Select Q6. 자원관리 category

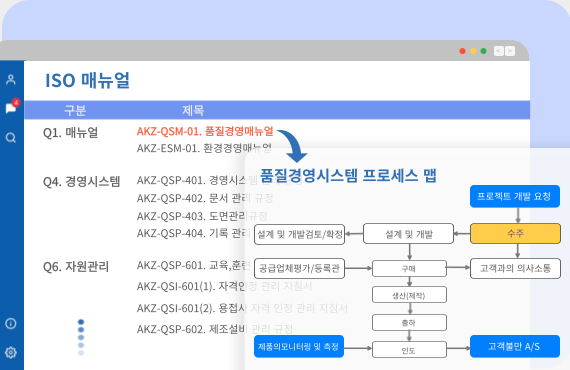tap(76, 266)
